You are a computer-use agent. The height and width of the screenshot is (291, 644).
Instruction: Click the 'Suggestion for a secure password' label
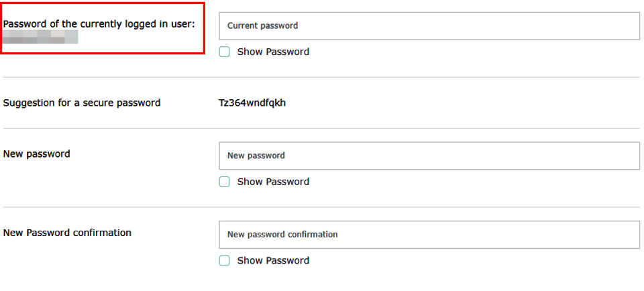[82, 103]
